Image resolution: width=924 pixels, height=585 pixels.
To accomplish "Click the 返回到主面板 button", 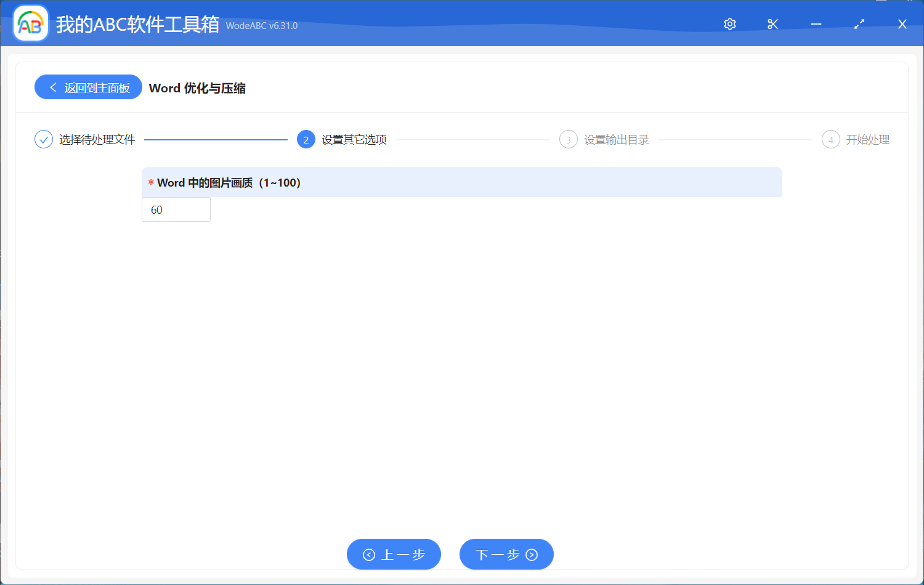I will pos(88,87).
